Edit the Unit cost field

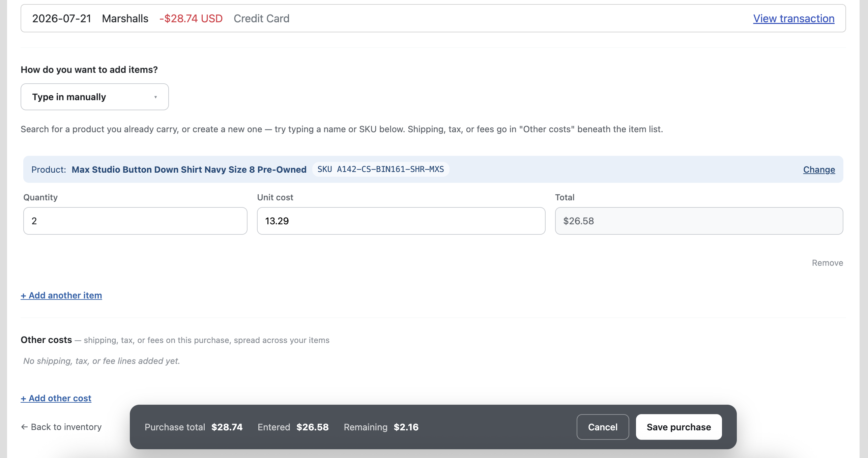point(401,221)
